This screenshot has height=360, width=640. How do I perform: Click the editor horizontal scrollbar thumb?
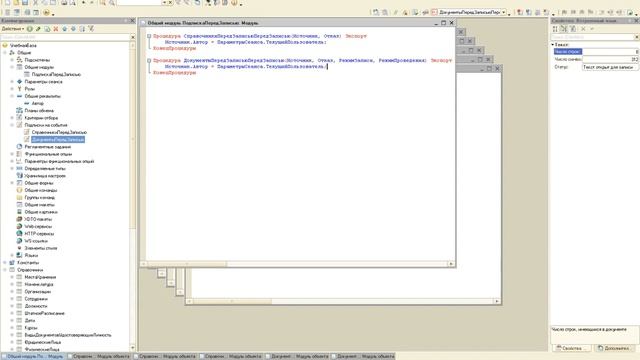click(187, 264)
